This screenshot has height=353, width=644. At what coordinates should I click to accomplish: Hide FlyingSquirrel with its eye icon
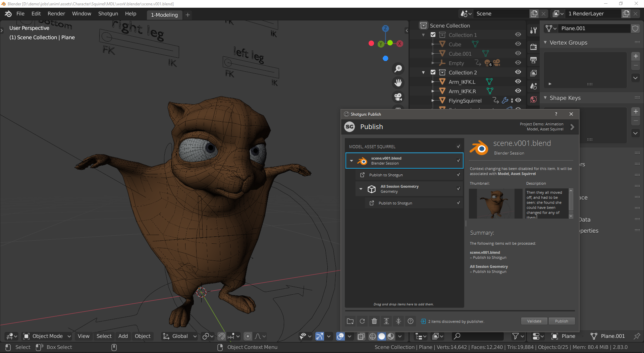point(518,100)
